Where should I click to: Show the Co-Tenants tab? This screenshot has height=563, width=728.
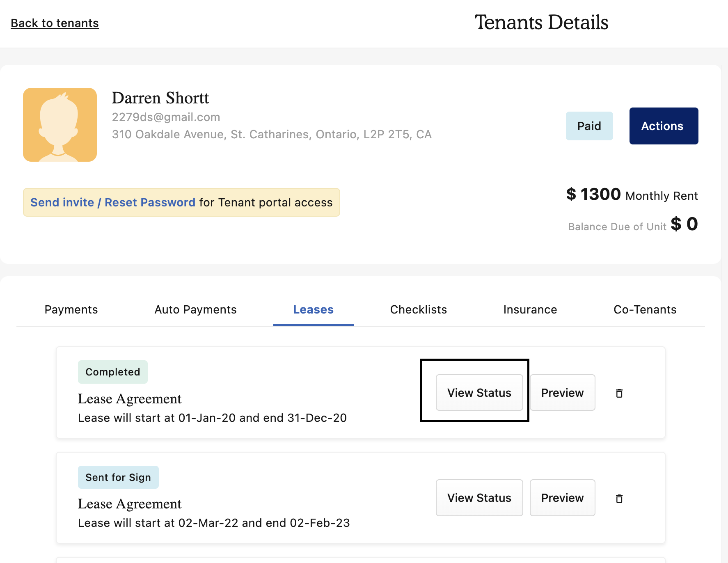(x=645, y=309)
